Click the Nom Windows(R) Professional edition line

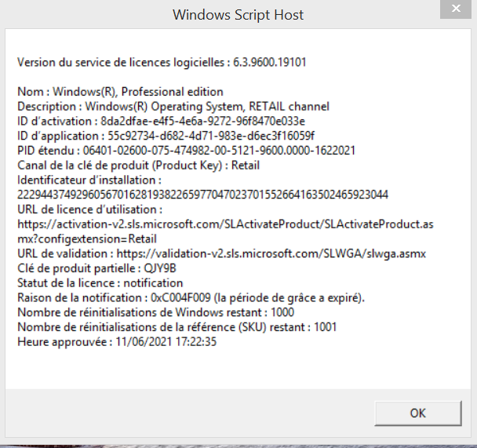click(120, 92)
